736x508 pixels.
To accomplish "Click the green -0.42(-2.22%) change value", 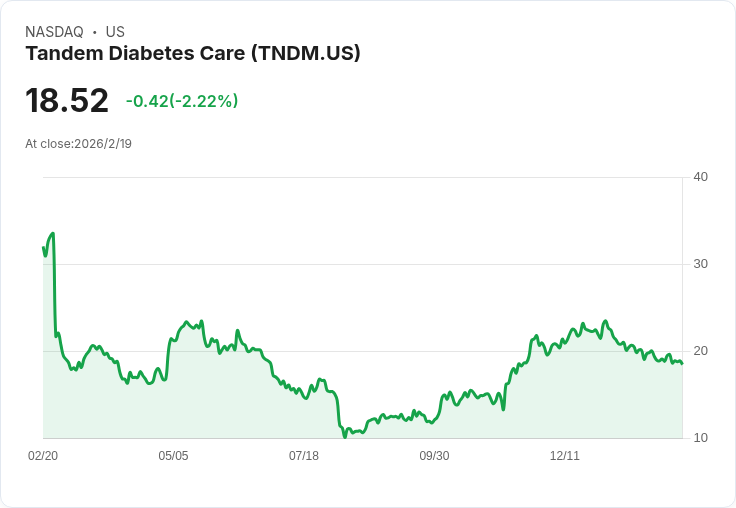I will point(182,101).
